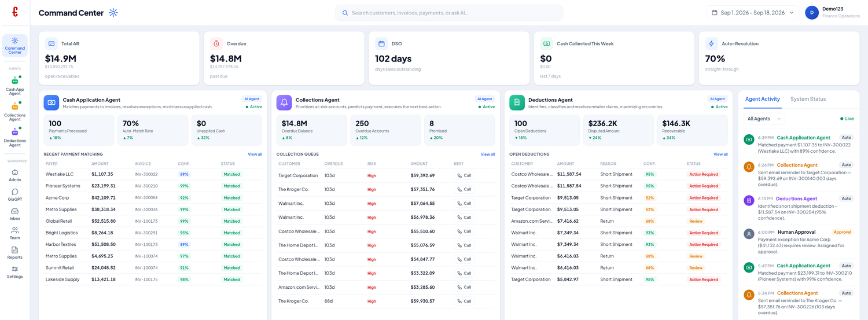Click the Harbor Textiles amount $51,508.50
The width and height of the screenshot is (868, 320).
(104, 245)
